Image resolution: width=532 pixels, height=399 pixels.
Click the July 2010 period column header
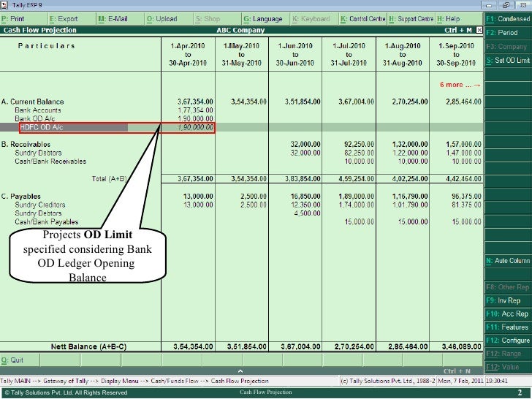[349, 54]
